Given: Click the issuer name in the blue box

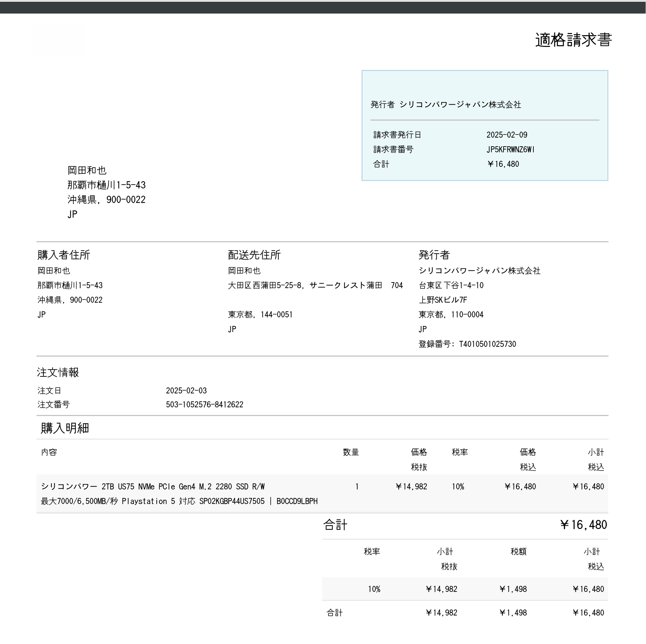Looking at the screenshot, I should pos(460,105).
